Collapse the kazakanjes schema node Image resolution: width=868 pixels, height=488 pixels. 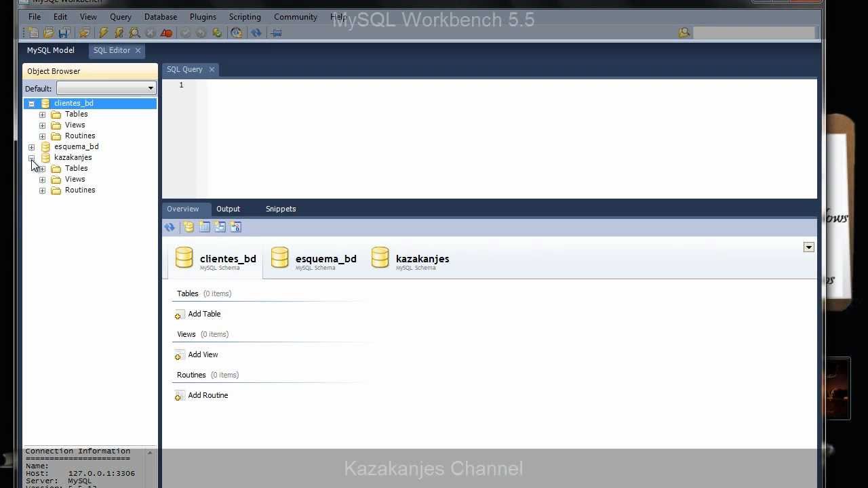point(31,158)
